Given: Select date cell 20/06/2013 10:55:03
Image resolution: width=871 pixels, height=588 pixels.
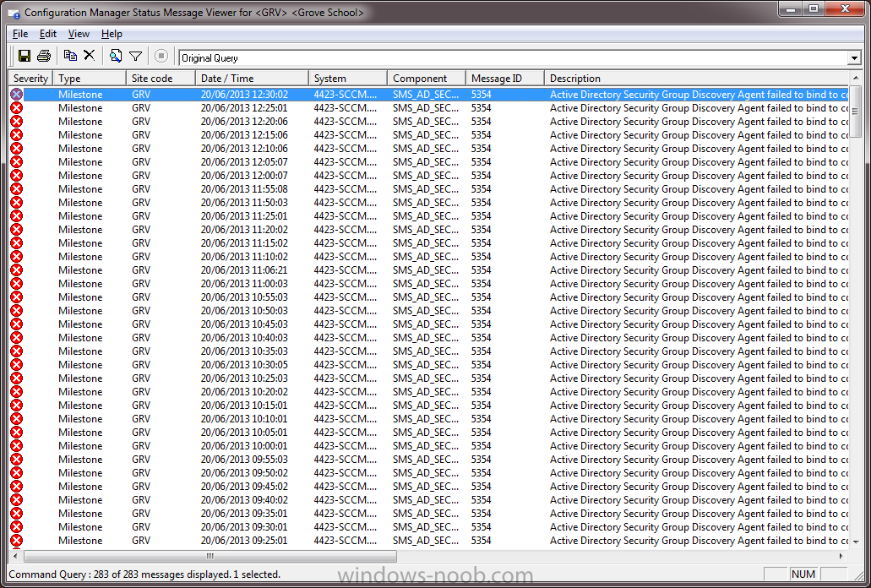Looking at the screenshot, I should click(x=244, y=297).
